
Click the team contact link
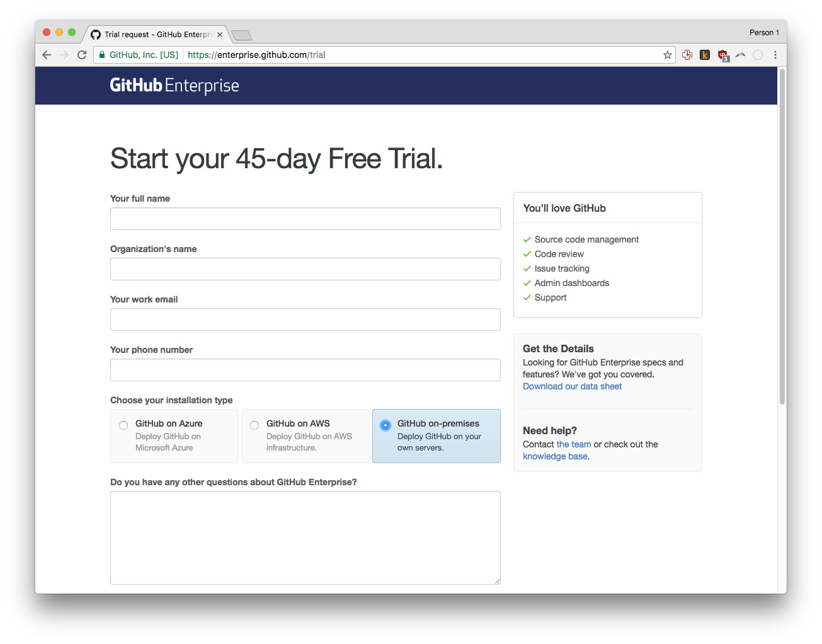point(574,444)
